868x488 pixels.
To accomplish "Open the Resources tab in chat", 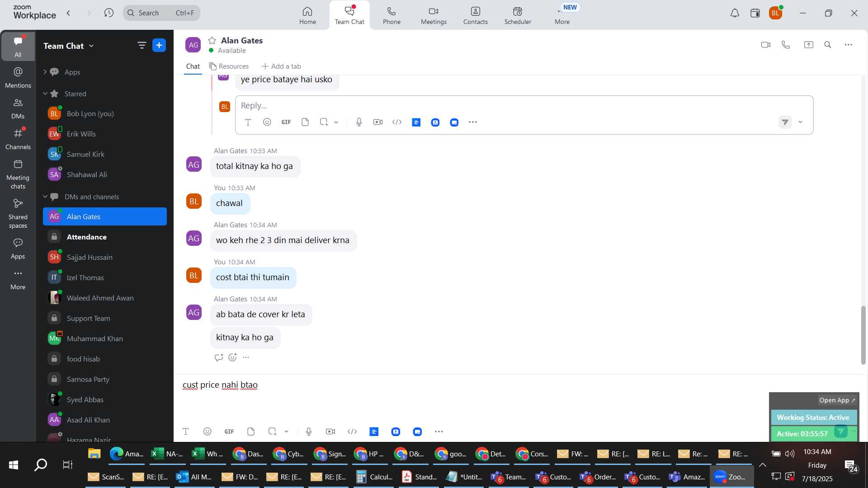I will tap(229, 66).
